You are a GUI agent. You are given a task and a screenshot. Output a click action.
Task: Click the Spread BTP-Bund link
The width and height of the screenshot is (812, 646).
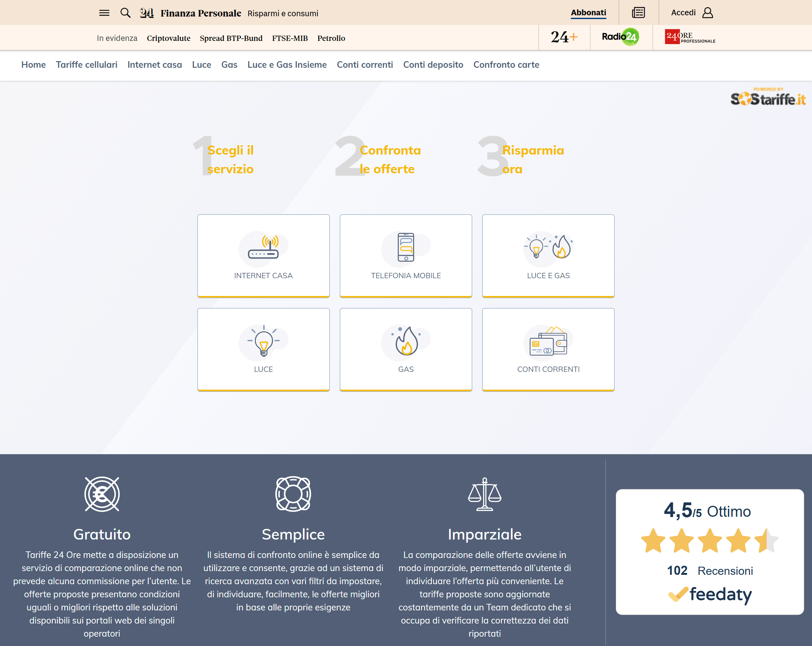click(x=231, y=38)
